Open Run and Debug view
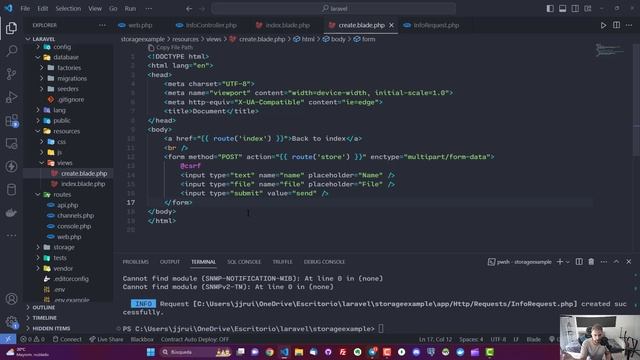The width and height of the screenshot is (640, 360). click(11, 97)
